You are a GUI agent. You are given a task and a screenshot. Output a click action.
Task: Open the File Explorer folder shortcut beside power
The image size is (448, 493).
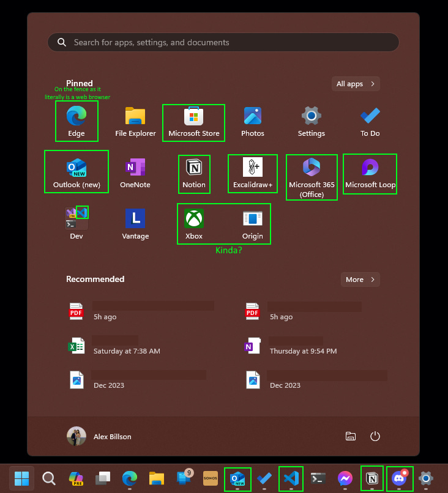click(351, 436)
